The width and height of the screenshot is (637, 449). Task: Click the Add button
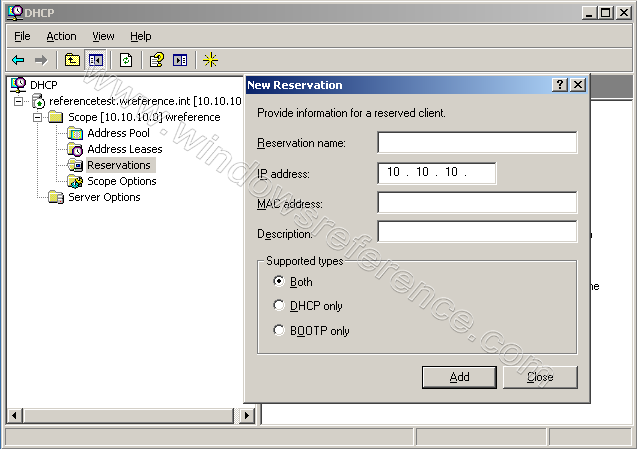[x=459, y=377]
